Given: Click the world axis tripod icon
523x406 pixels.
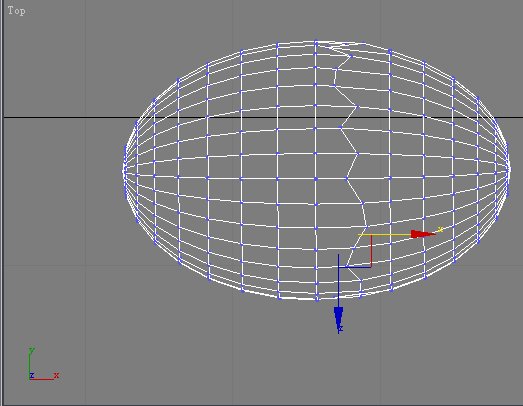Looking at the screenshot, I should click(43, 364).
